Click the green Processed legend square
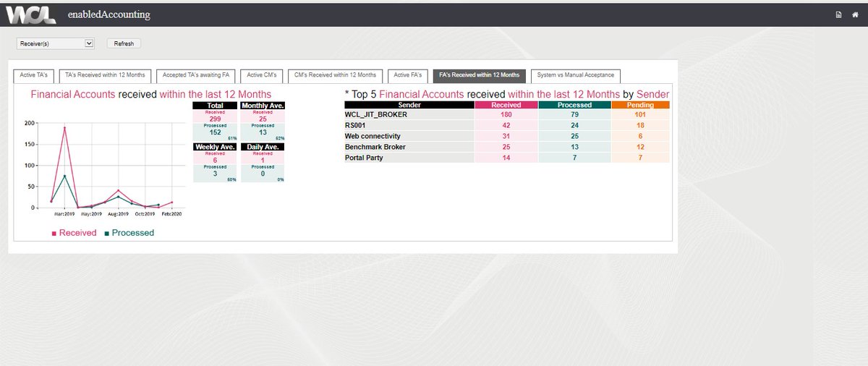The width and height of the screenshot is (868, 366). pos(106,234)
